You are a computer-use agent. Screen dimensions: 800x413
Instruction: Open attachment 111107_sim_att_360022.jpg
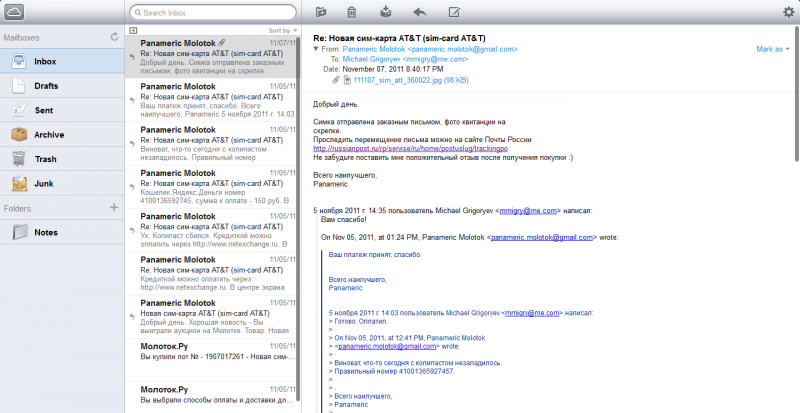pos(411,80)
